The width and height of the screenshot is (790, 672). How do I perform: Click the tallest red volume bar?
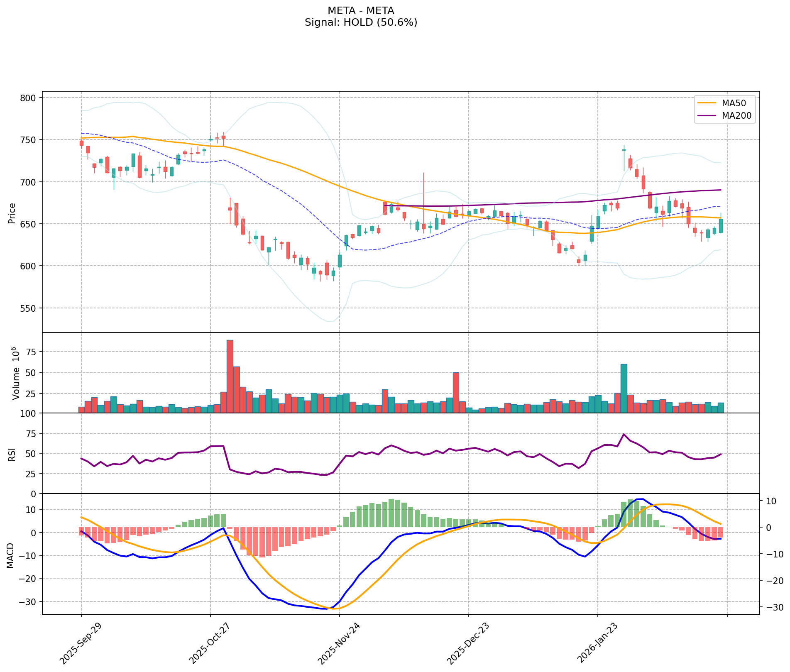230,376
